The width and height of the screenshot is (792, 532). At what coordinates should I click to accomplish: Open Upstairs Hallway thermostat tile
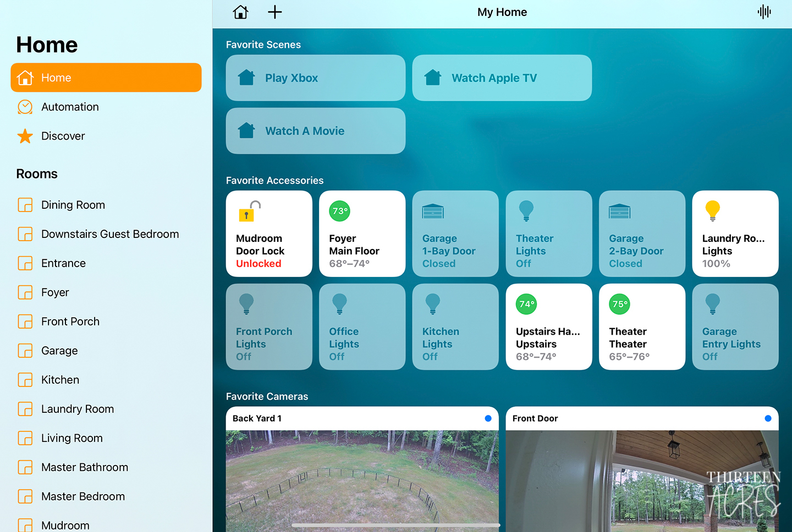pyautogui.click(x=549, y=326)
